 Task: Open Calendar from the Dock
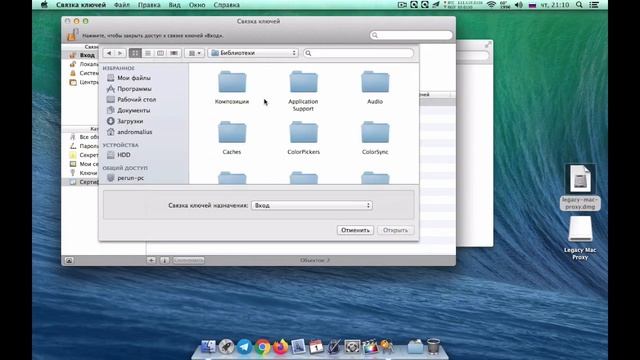click(x=316, y=347)
